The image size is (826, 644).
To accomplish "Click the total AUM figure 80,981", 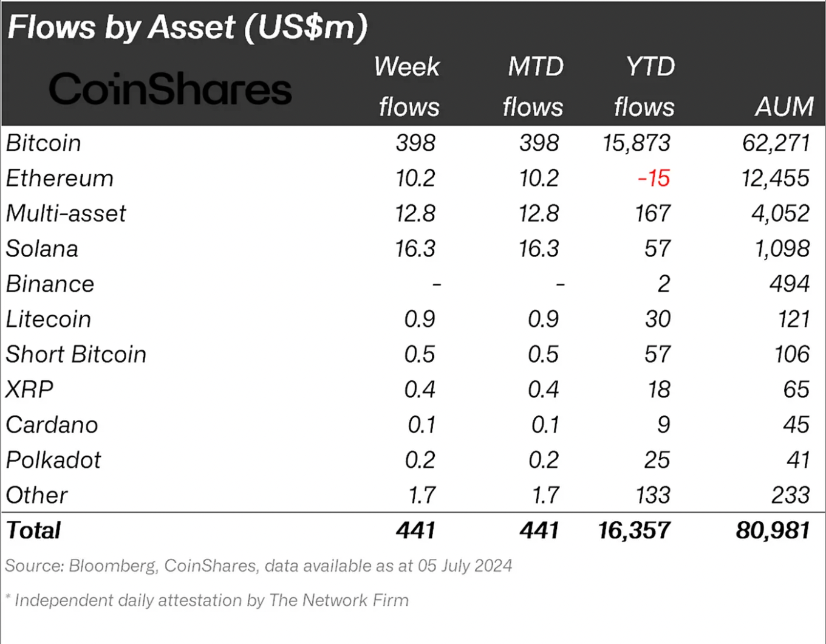I will pos(773,531).
